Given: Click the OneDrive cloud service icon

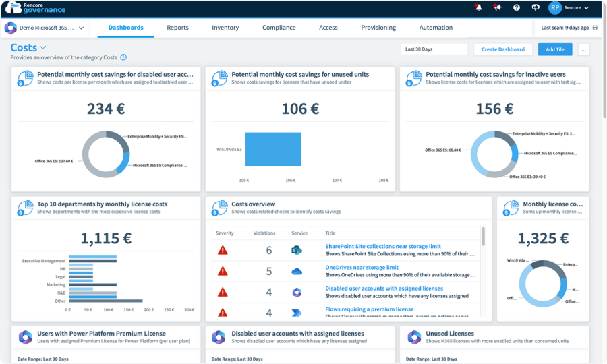Looking at the screenshot, I should (297, 271).
